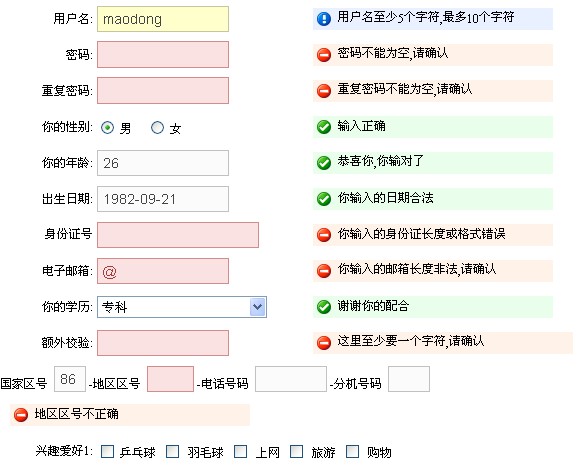Tick the 旅游 hobby checkbox
This screenshot has width=585, height=474.
pyautogui.click(x=297, y=452)
